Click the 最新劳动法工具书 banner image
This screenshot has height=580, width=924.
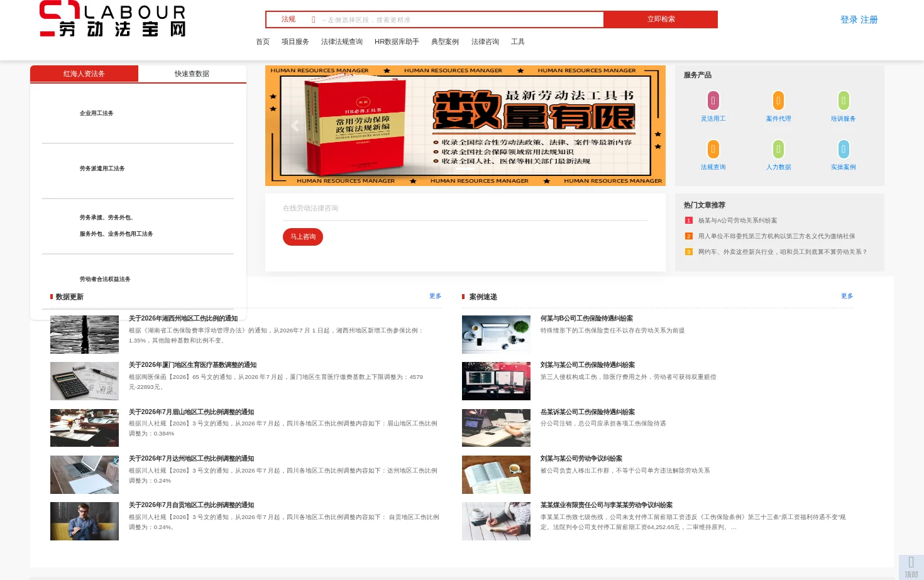tap(465, 126)
